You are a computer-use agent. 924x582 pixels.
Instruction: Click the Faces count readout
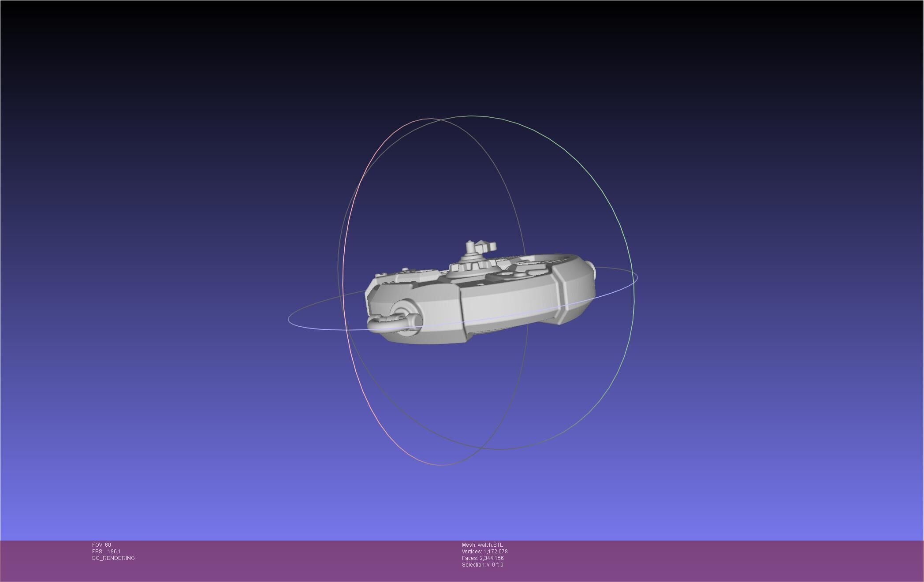(482, 558)
